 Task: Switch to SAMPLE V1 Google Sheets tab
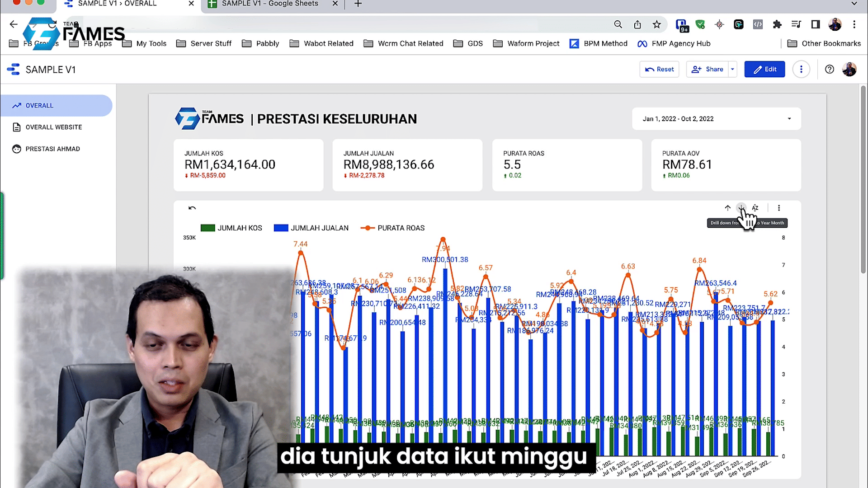269,4
